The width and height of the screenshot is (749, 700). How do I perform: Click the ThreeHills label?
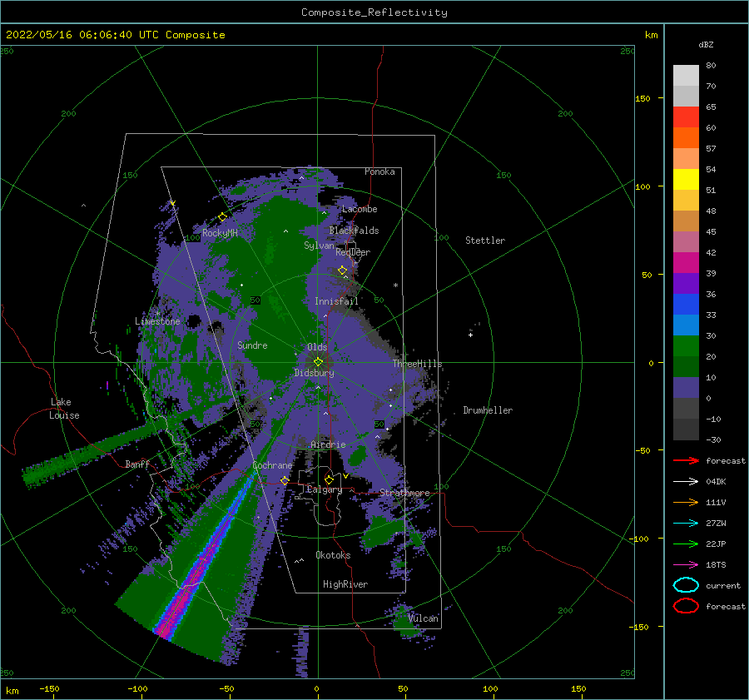point(417,364)
